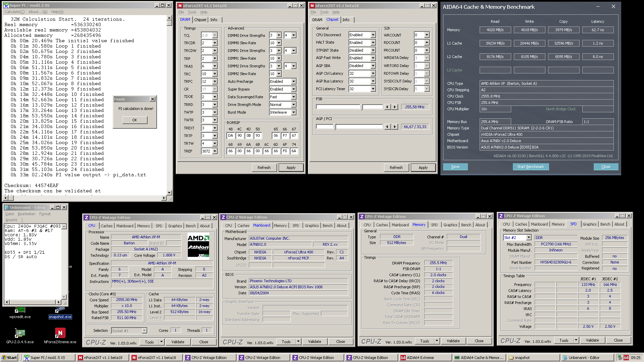
Task: Open Format menu in Unbenannt Editor
Action: [x=45, y=214]
